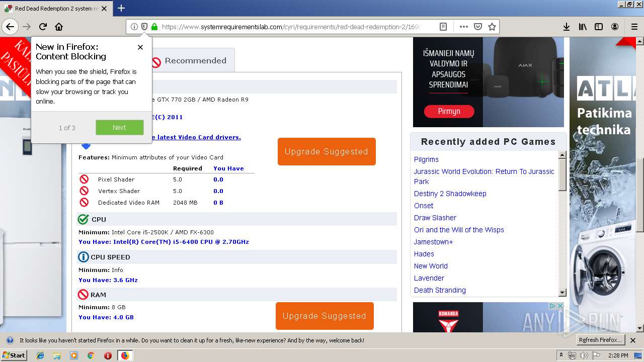The height and width of the screenshot is (362, 644).
Task: Click the CPU green checkmark icon
Action: (x=84, y=219)
